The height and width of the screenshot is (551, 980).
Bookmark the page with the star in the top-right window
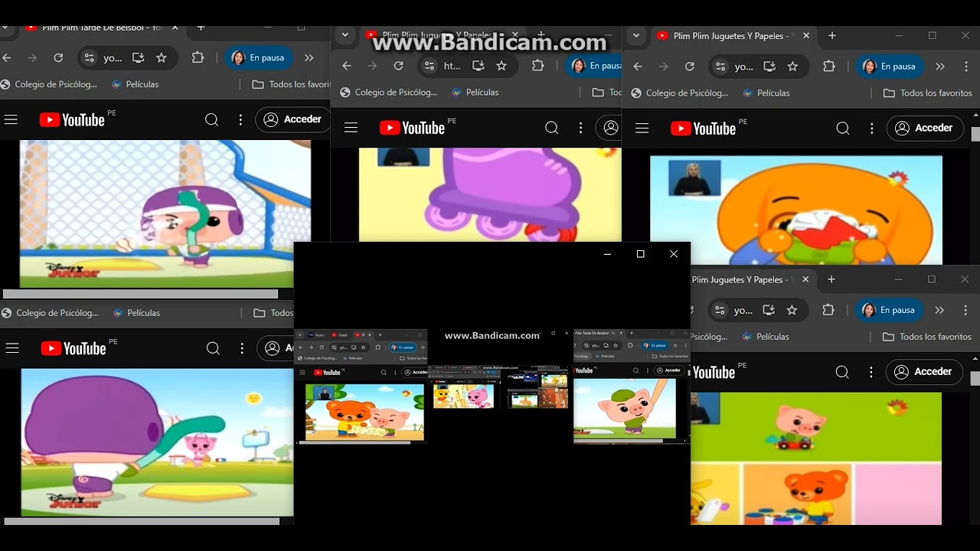point(792,67)
